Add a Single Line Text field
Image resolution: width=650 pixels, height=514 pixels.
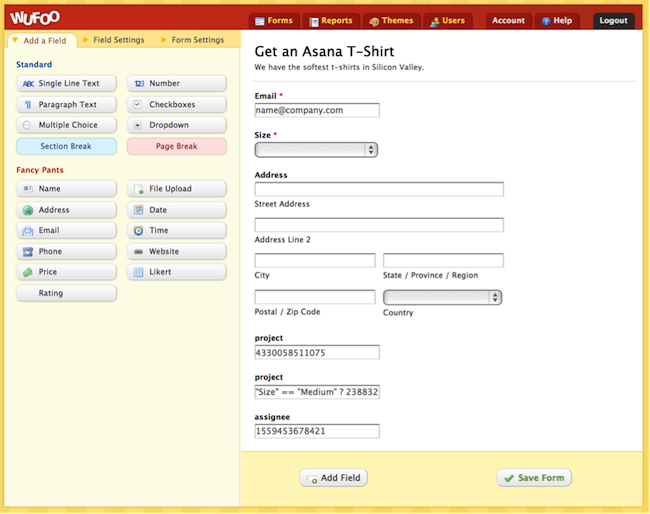tap(66, 83)
